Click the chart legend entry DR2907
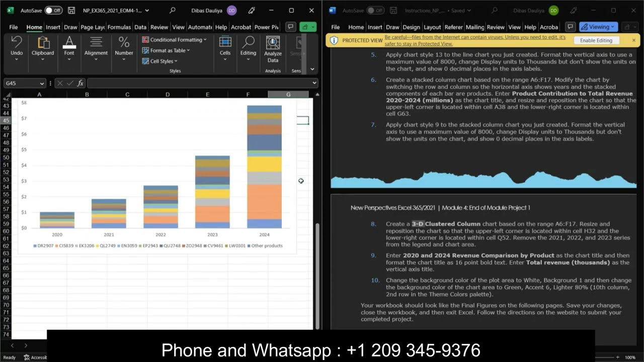Viewport: 644px width, 362px height. (x=44, y=246)
